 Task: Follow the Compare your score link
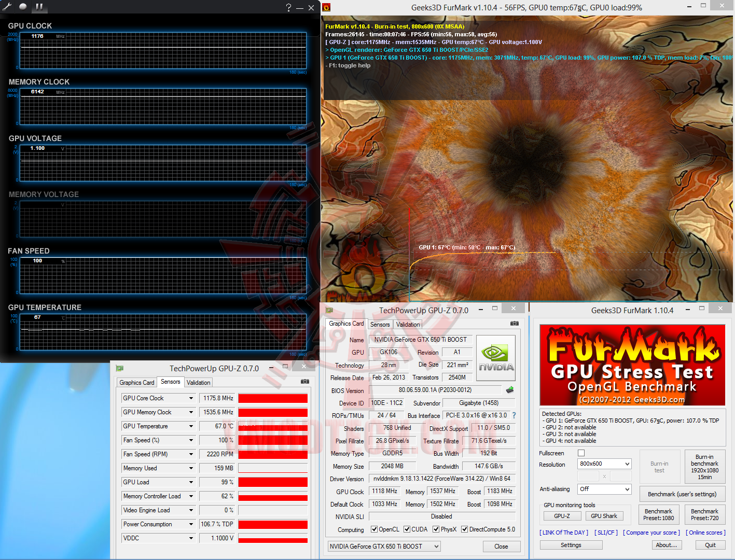tap(651, 533)
